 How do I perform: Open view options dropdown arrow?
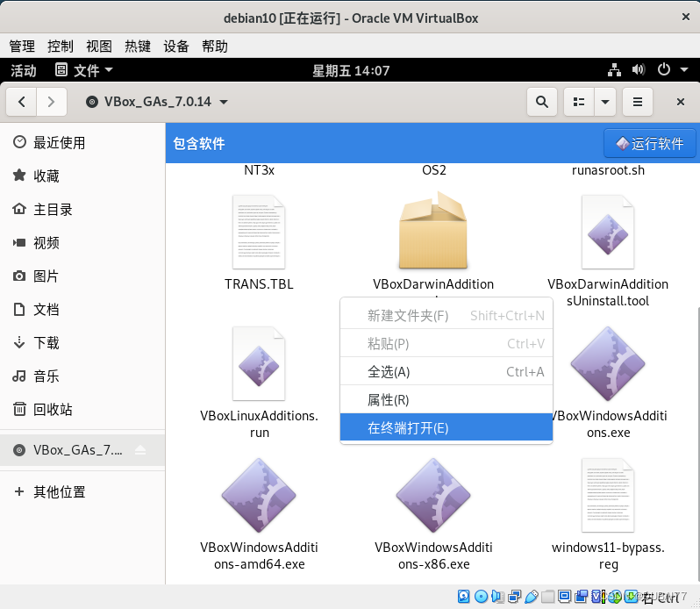[605, 102]
